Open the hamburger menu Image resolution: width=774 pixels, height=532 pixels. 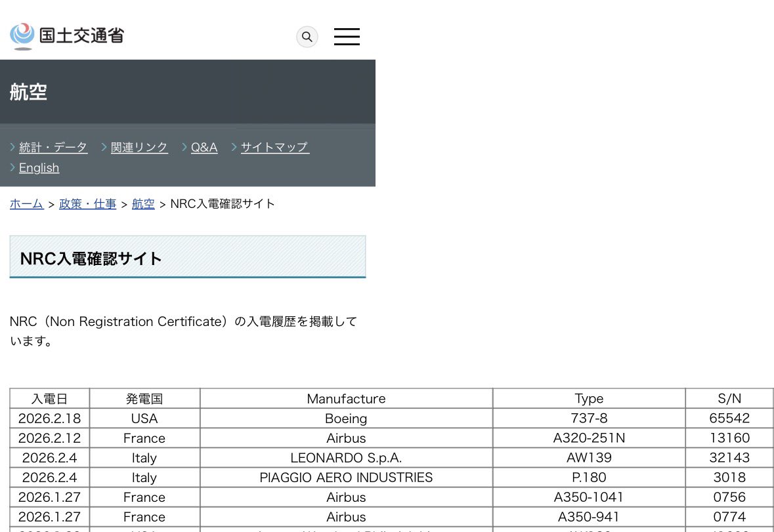click(x=347, y=37)
